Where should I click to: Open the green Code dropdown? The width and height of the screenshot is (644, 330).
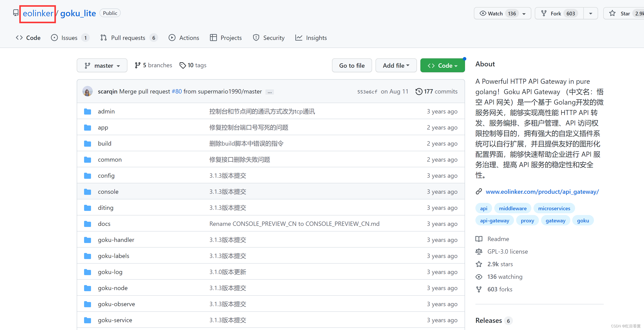tap(442, 66)
